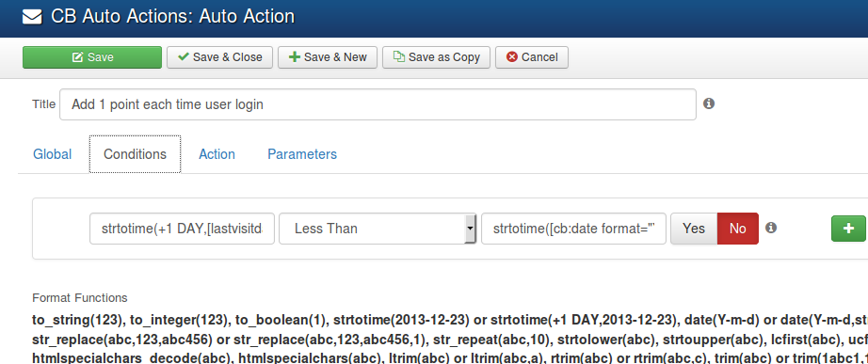Open the Less Than operator dropdown
This screenshot has height=364, width=868.
[378, 229]
